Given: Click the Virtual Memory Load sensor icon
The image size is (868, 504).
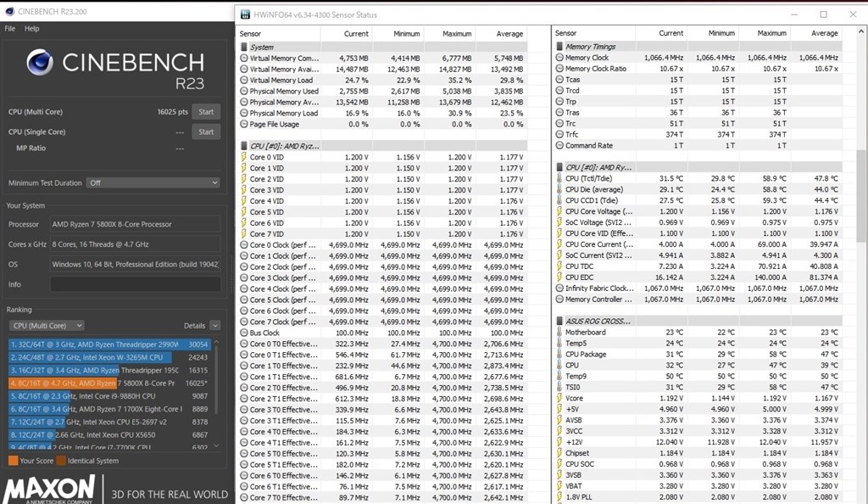Looking at the screenshot, I should point(243,80).
